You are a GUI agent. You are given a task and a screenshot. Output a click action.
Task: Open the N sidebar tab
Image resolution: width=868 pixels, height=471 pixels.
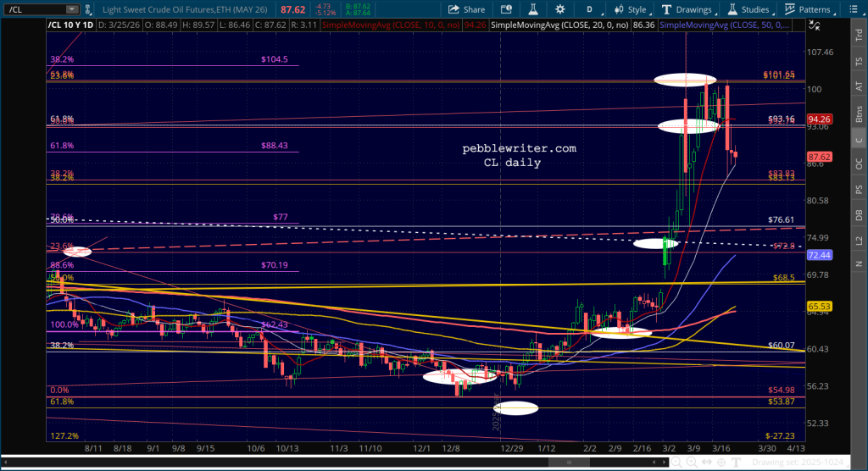(x=859, y=264)
